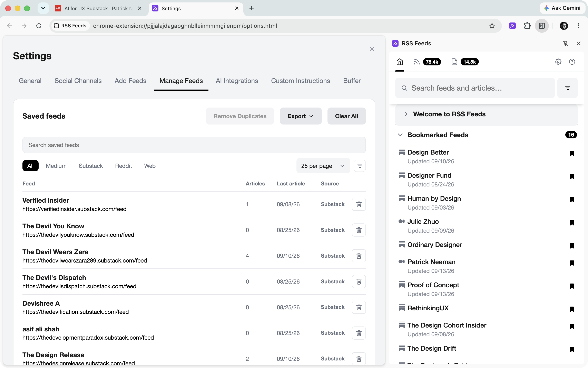The image size is (588, 368).
Task: Click the Ask Gemini button
Action: click(562, 8)
